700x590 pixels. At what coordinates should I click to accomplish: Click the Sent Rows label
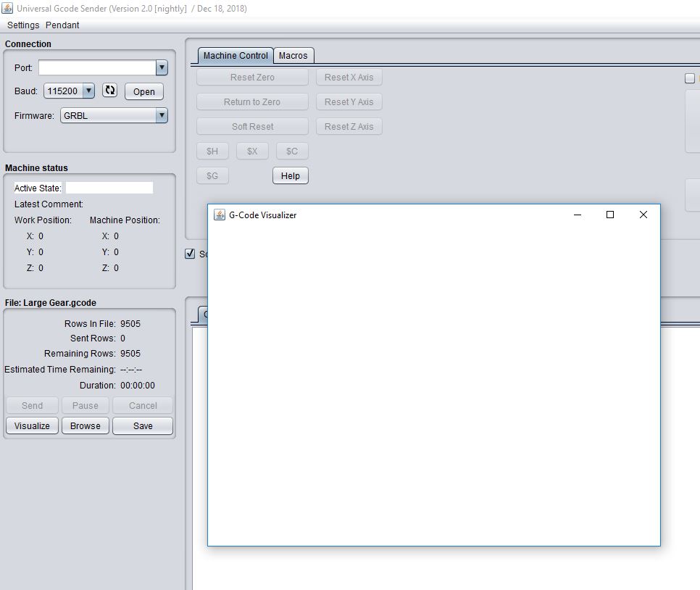(93, 338)
